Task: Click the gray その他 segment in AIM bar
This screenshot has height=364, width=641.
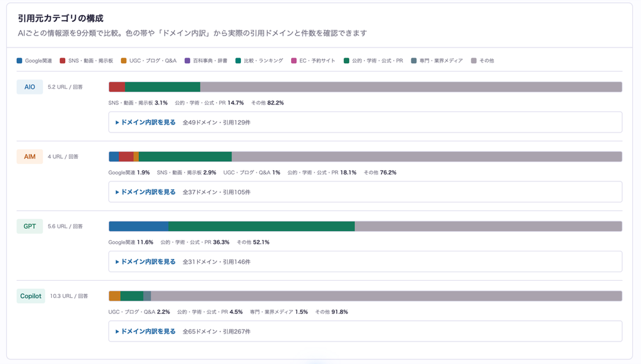Action: click(427, 156)
